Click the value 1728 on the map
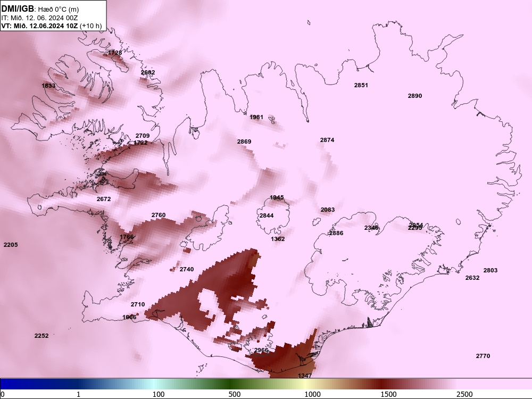Viewport: 532px width, 399px height. [115, 53]
